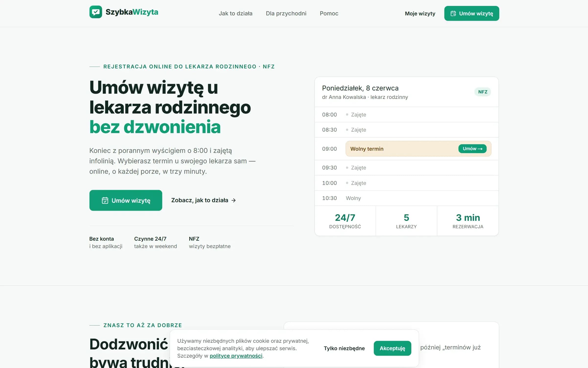Open the Pomoc menu item

pos(329,13)
